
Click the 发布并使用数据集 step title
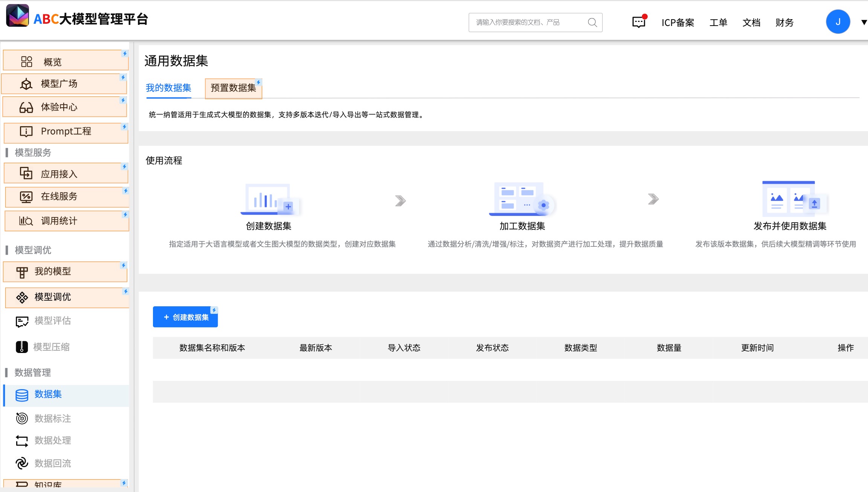pos(790,226)
